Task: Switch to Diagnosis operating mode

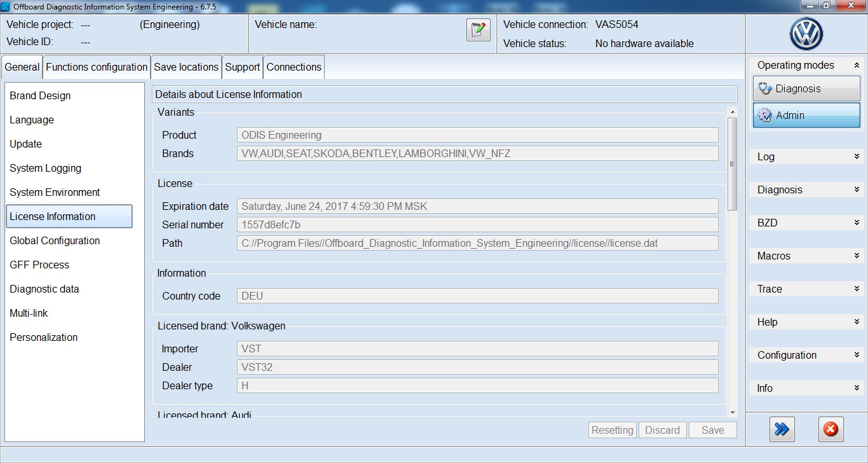Action: pyautogui.click(x=806, y=88)
